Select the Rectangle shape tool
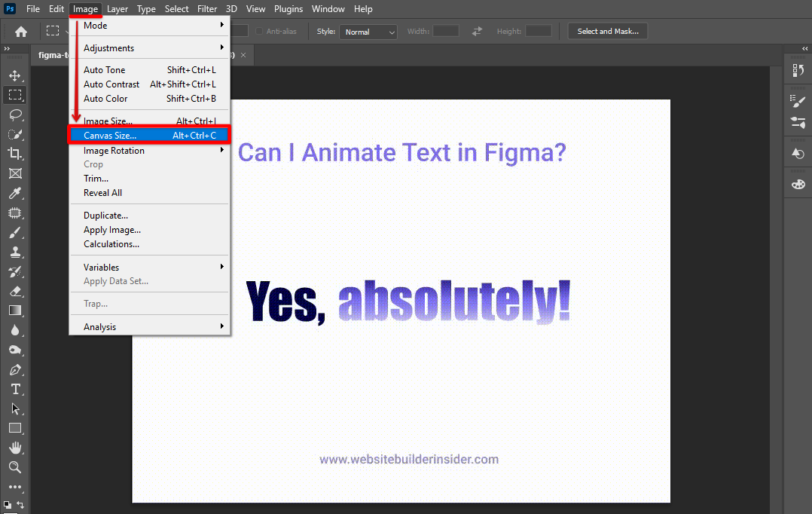This screenshot has height=514, width=812. (x=15, y=429)
